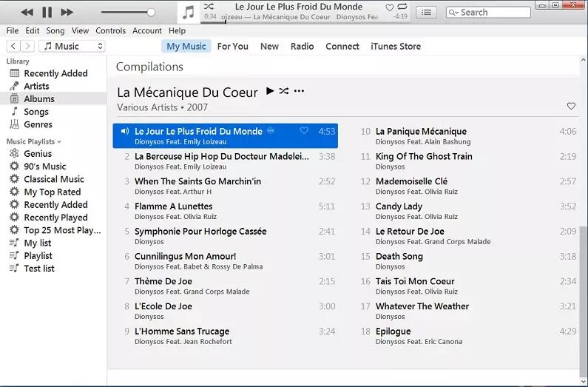Screen dimensions: 588x387
Task: Click the scroll up arrow of the album view
Action: (x=584, y=60)
